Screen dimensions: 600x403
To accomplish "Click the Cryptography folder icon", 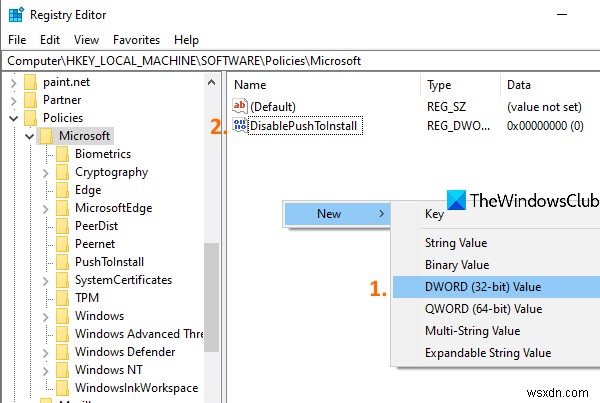I will [62, 172].
